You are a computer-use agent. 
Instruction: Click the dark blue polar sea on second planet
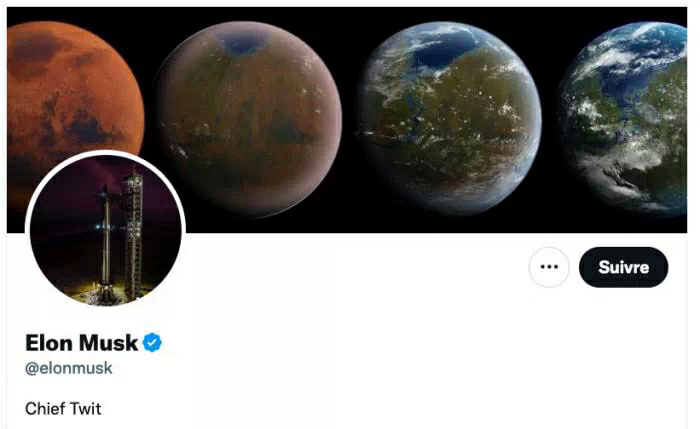[244, 43]
